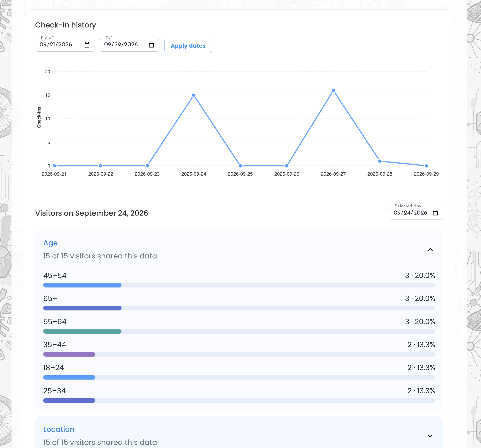Click the 55–64 age group progress bar

click(x=239, y=331)
